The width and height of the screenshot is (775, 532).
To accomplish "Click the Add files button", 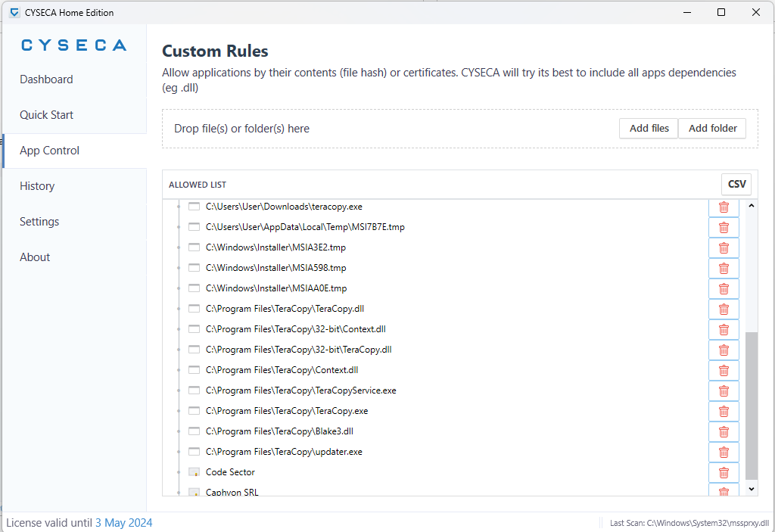I will pos(649,129).
